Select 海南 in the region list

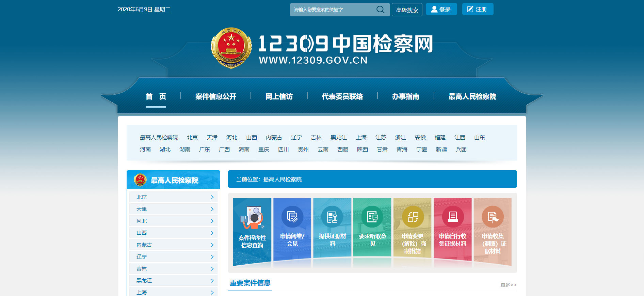point(244,150)
